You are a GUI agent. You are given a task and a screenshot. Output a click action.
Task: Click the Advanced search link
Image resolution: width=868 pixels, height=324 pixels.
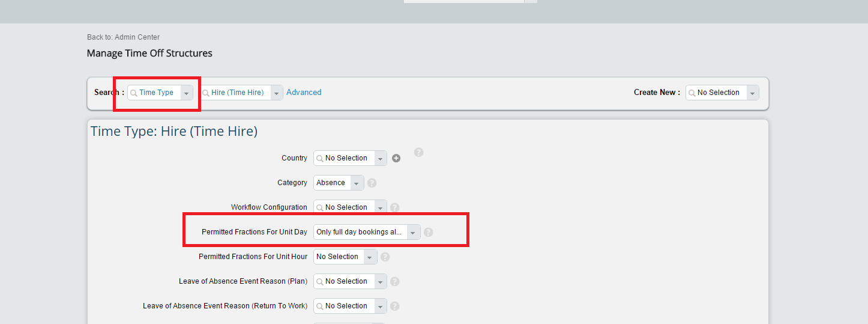(x=304, y=93)
